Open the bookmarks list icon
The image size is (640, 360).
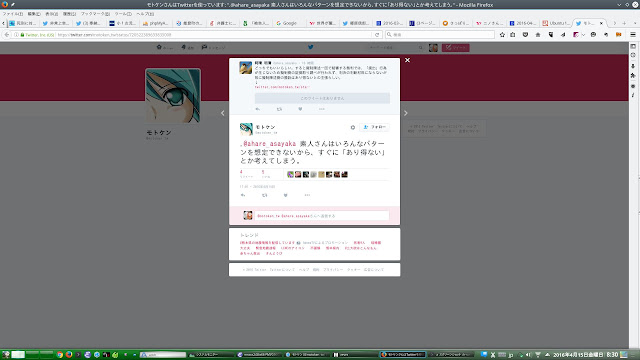click(513, 35)
